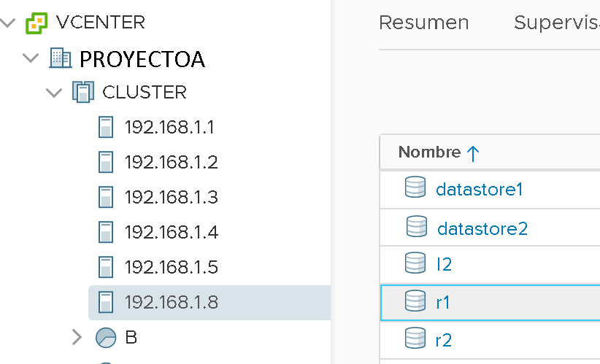Select host 192.168.1.2
600x364 pixels.
tap(171, 163)
